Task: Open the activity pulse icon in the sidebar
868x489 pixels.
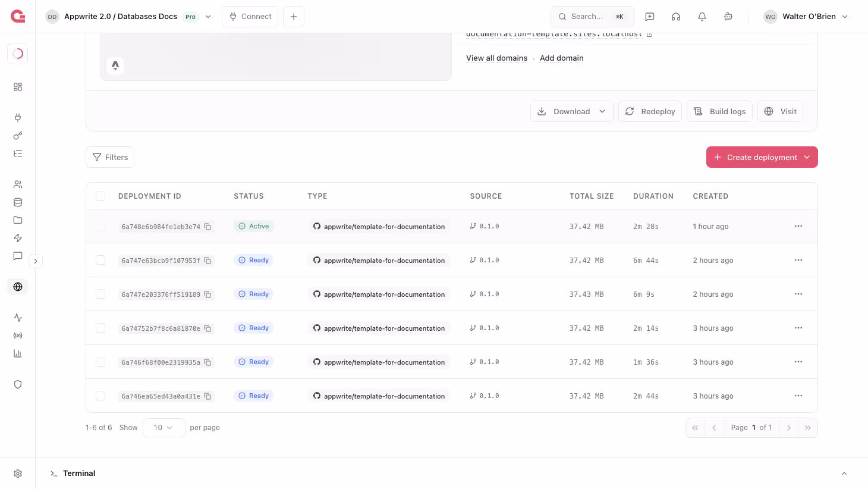Action: [18, 318]
